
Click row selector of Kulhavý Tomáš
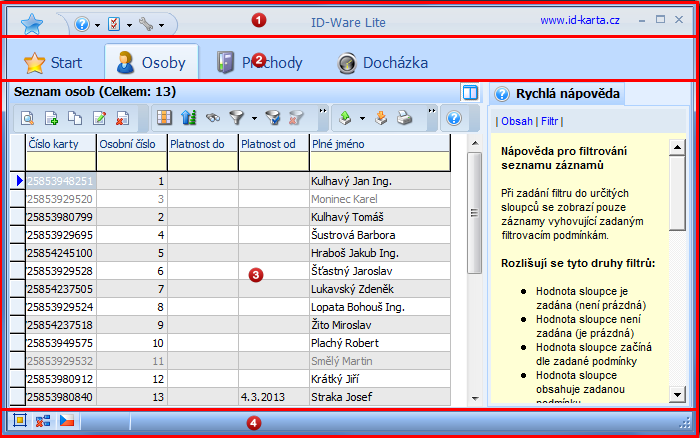click(x=17, y=217)
